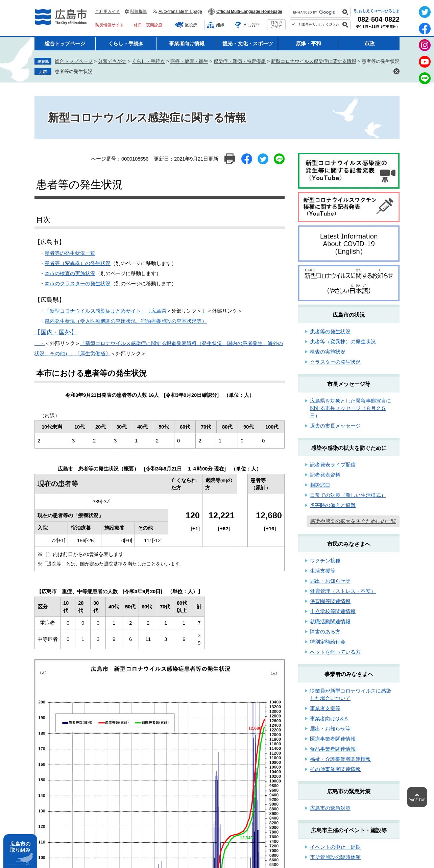Open sidebar link 記者発表ライブ配信

(333, 465)
